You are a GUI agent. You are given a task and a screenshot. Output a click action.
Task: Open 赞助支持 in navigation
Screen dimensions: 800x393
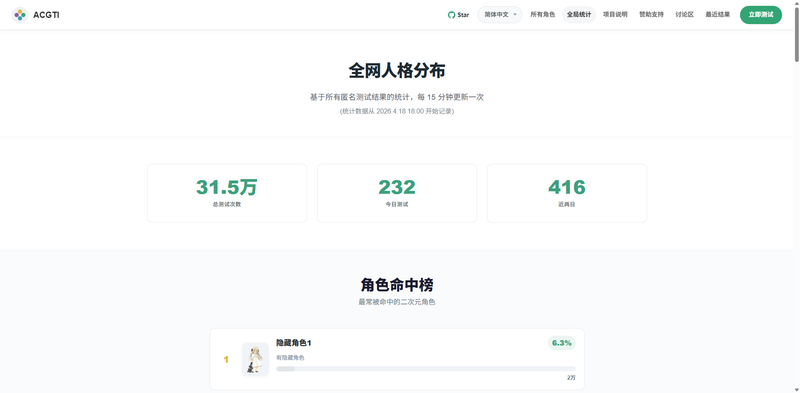coord(652,15)
